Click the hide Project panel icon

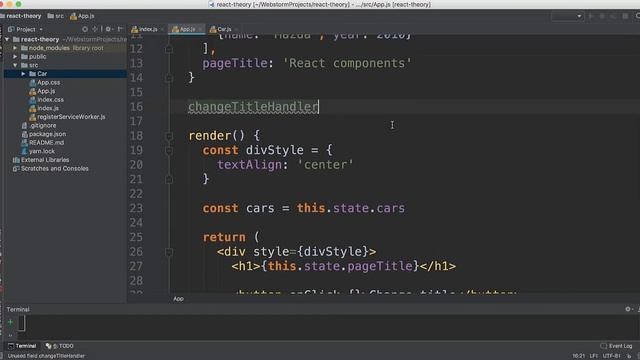[x=120, y=29]
